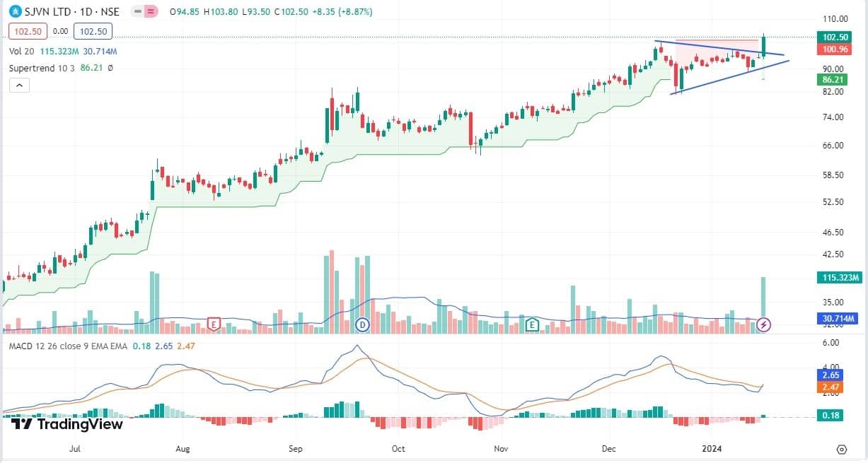Click the red-bordered 102.50 sell price button

(28, 31)
